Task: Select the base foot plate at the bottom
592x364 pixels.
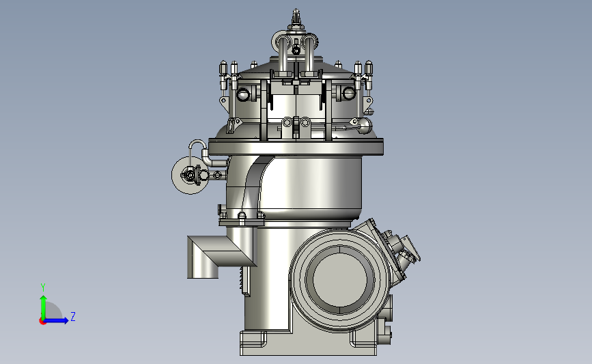Action: pyautogui.click(x=308, y=344)
